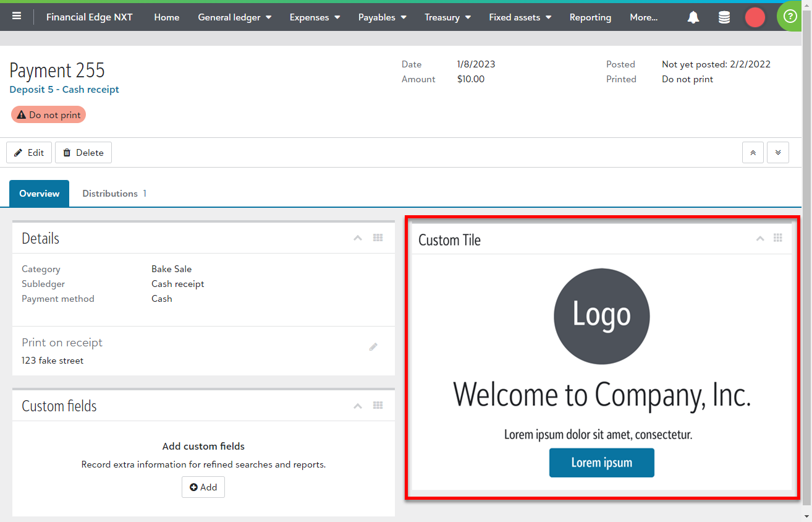The height and width of the screenshot is (522, 812).
Task: Click pencil icon beside Print on receipt
Action: [x=373, y=347]
